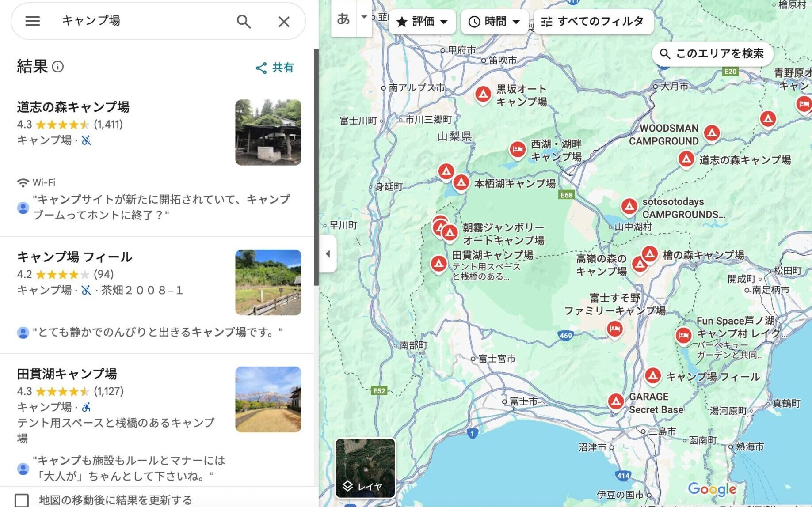Image resolution: width=812 pixels, height=507 pixels.
Task: Click the 共有 share link
Action: [274, 68]
